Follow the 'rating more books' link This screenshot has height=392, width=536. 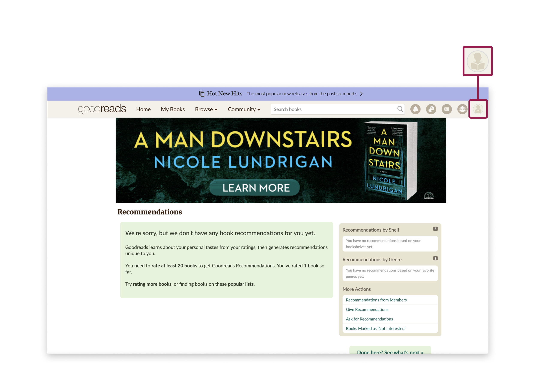(x=152, y=284)
